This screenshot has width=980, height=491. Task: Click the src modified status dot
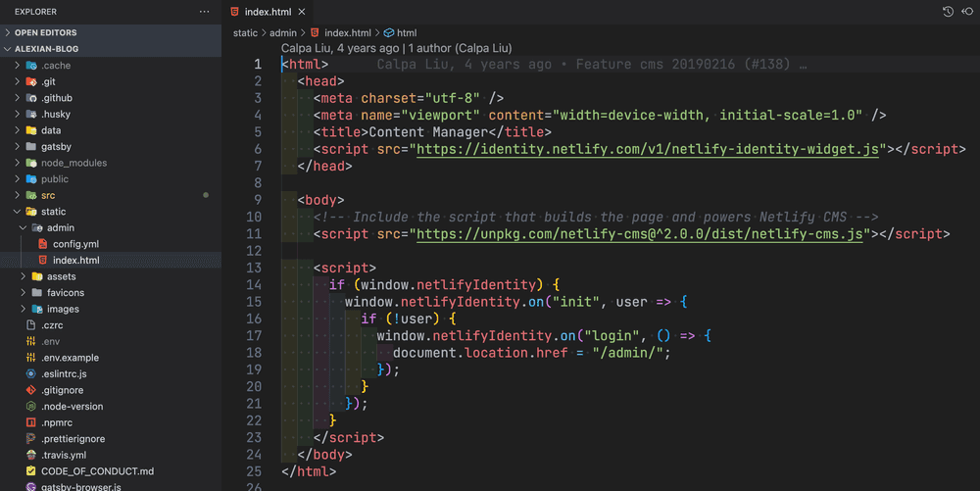[x=206, y=195]
